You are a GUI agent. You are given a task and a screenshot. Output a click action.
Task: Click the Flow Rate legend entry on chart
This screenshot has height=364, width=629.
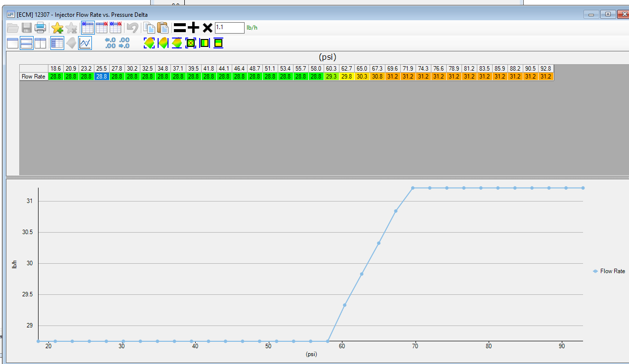[x=609, y=271]
